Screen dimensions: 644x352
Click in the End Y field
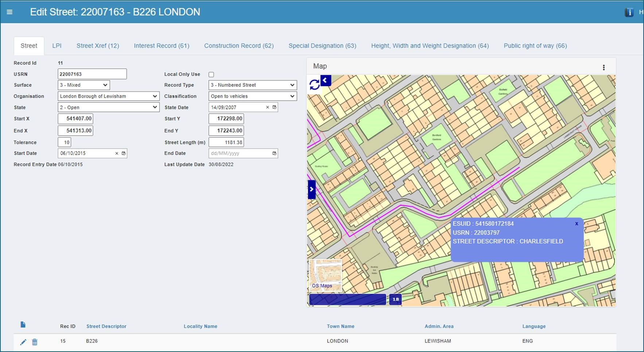[226, 131]
